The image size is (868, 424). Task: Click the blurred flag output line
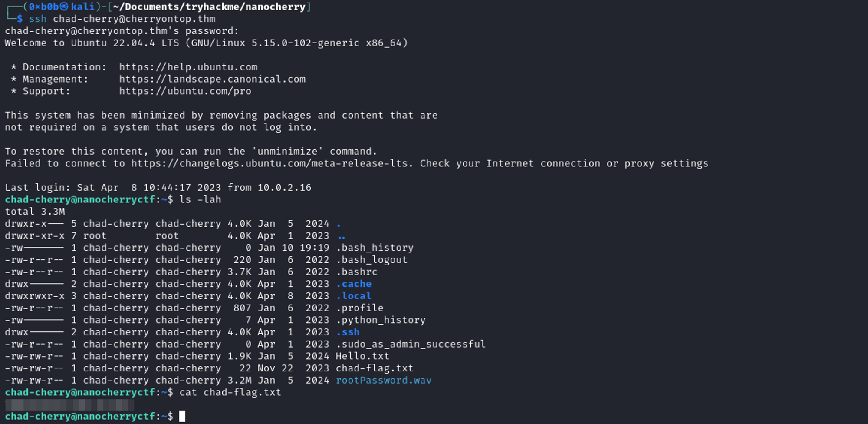tap(69, 405)
